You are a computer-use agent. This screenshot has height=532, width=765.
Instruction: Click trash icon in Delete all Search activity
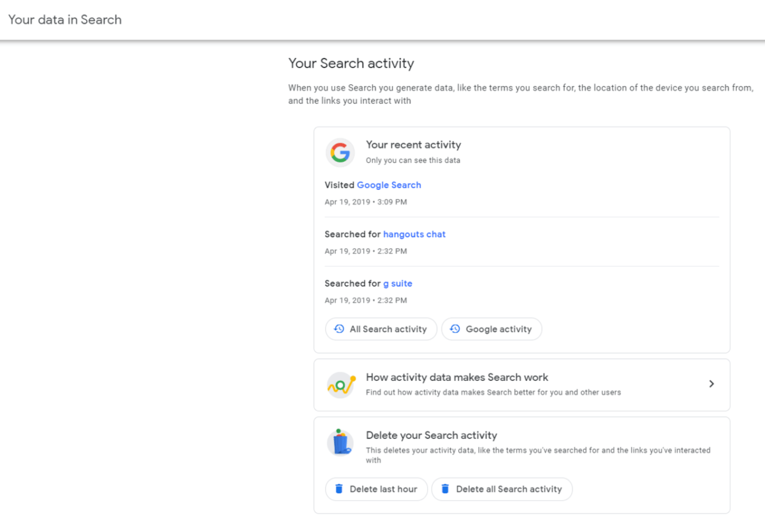[x=445, y=489]
